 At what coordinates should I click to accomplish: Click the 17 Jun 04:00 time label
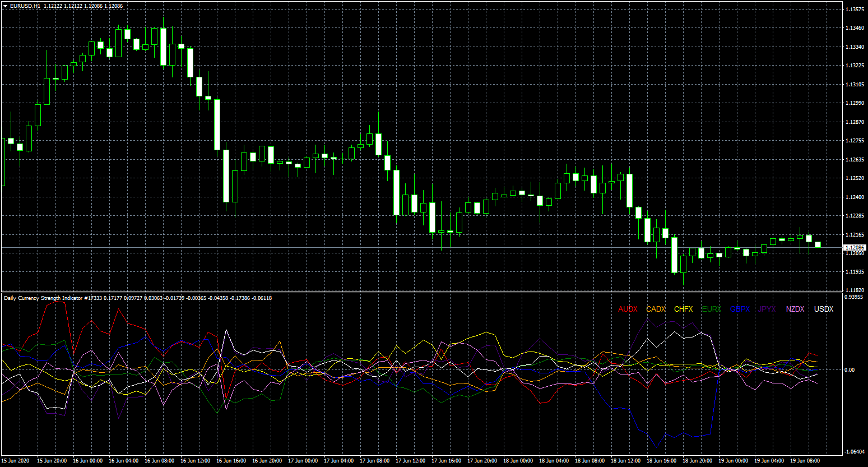point(339,461)
